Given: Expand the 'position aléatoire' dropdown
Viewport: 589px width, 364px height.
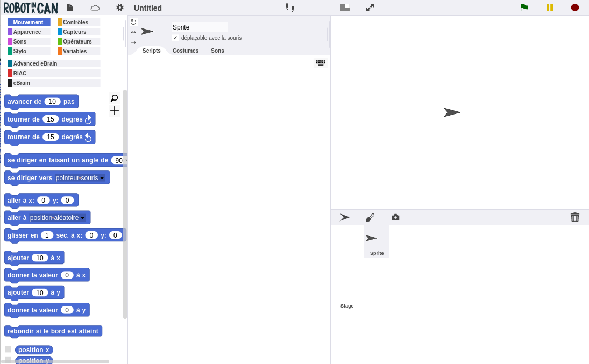Looking at the screenshot, I should (x=83, y=218).
